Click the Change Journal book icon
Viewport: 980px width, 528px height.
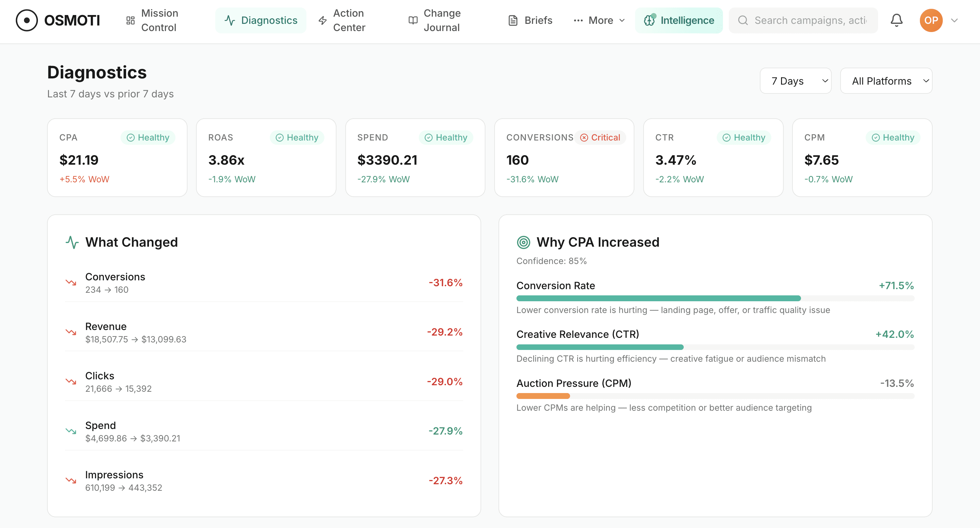pos(413,21)
